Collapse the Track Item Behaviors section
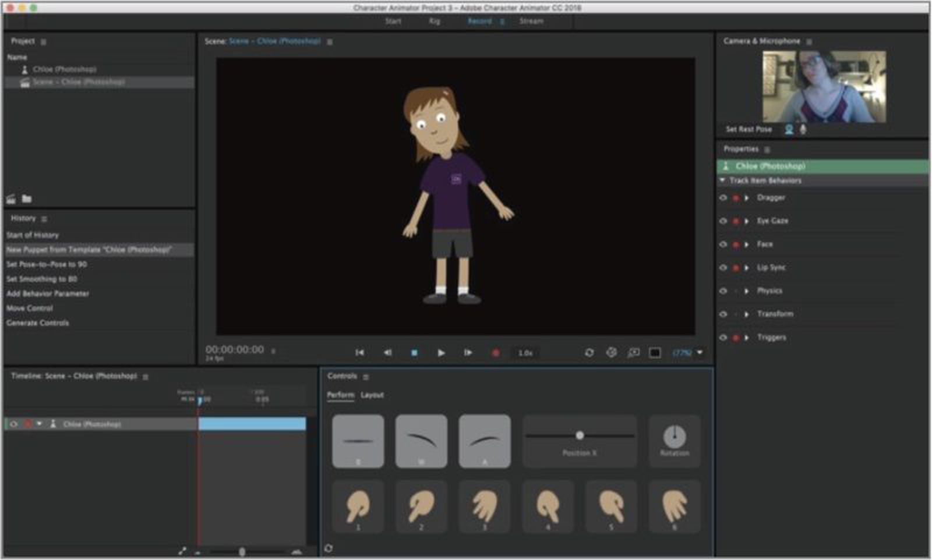 (722, 180)
